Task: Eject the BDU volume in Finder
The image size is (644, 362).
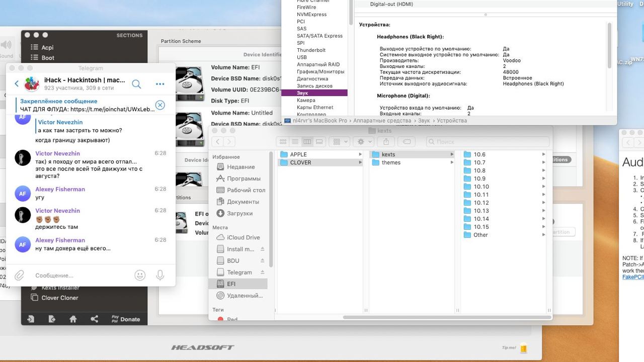Action: 262,260
